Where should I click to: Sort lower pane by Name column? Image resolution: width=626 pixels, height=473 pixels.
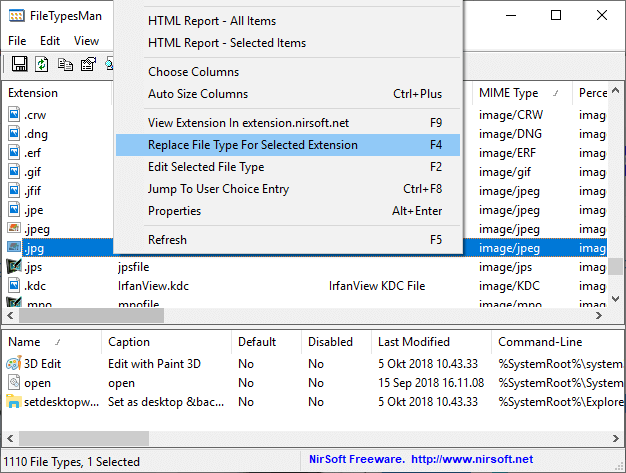pos(52,342)
